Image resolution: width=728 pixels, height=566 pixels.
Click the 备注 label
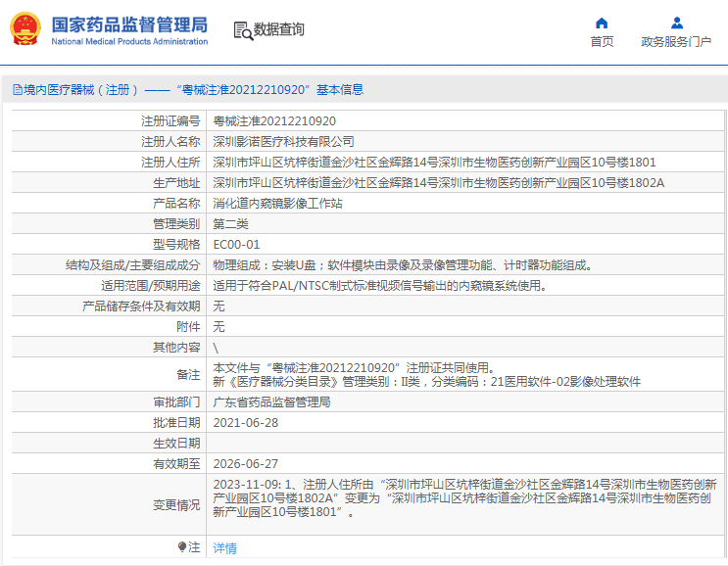188,375
